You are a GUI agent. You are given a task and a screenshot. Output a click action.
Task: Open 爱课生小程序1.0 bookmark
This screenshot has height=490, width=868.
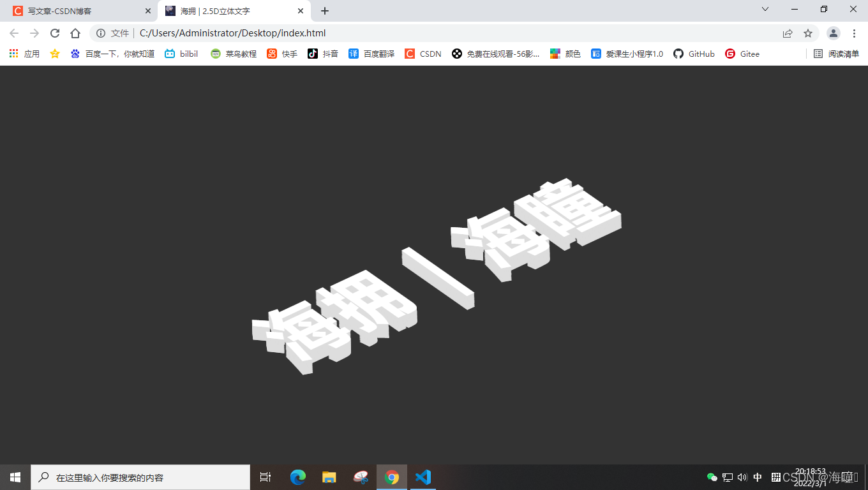[627, 54]
